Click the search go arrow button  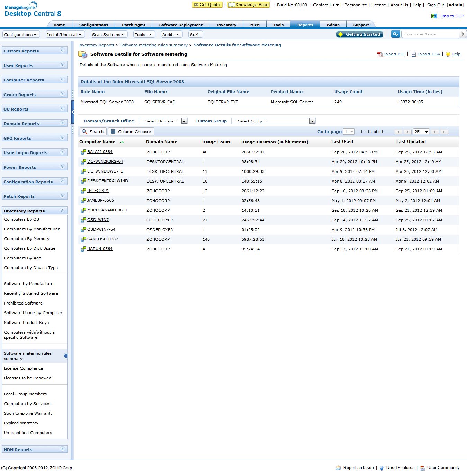point(463,34)
